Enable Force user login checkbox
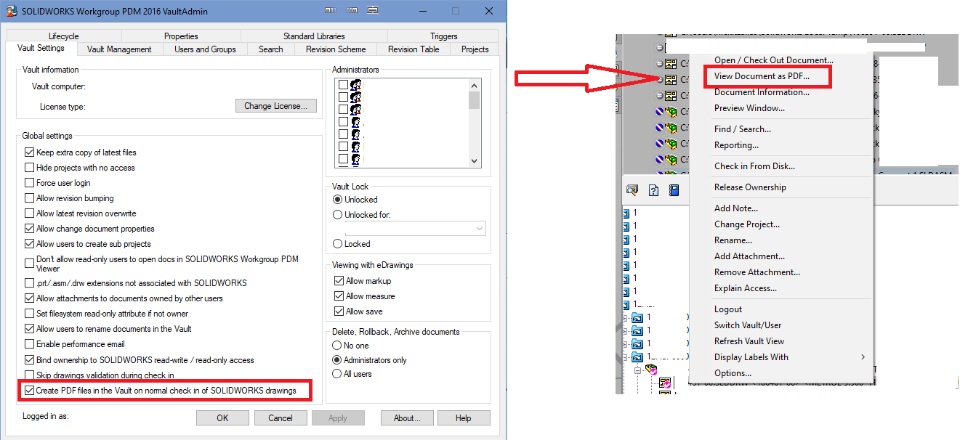960x440 pixels. point(29,183)
